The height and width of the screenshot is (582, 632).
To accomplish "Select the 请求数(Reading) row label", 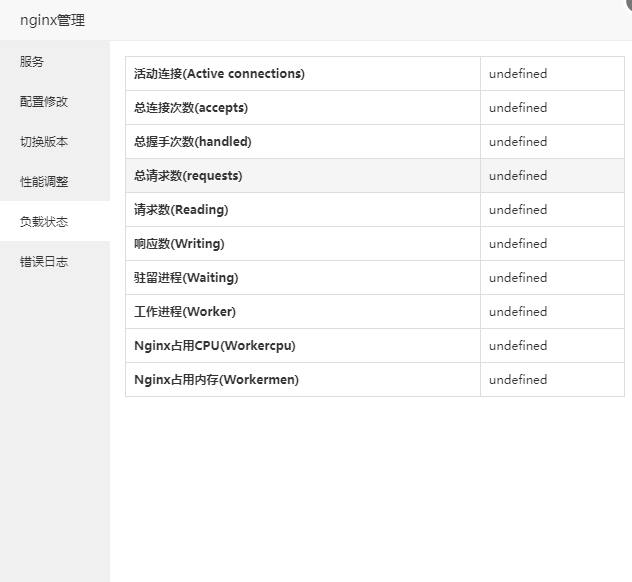I will click(181, 210).
